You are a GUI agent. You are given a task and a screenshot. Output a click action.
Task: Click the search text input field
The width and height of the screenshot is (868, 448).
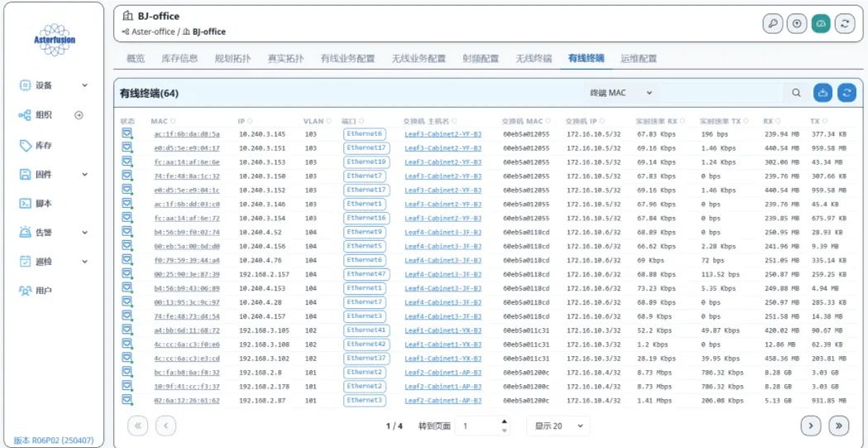coord(722,93)
